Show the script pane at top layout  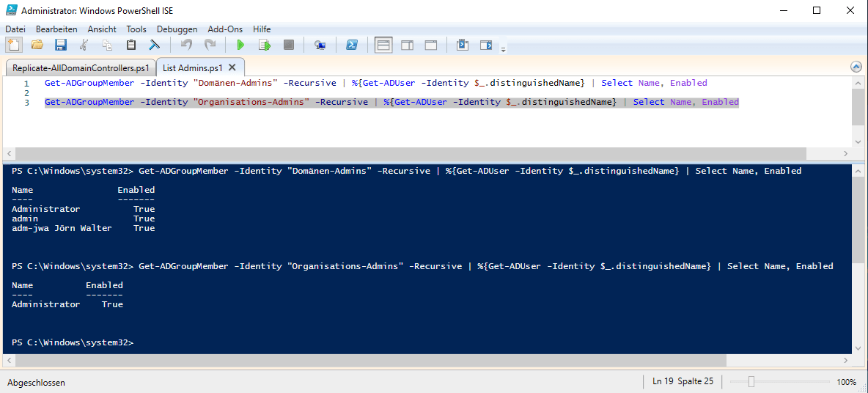[x=383, y=45]
